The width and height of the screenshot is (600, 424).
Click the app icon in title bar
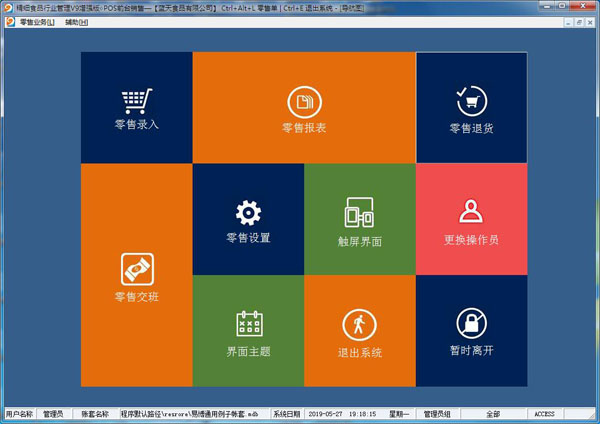click(x=9, y=6)
